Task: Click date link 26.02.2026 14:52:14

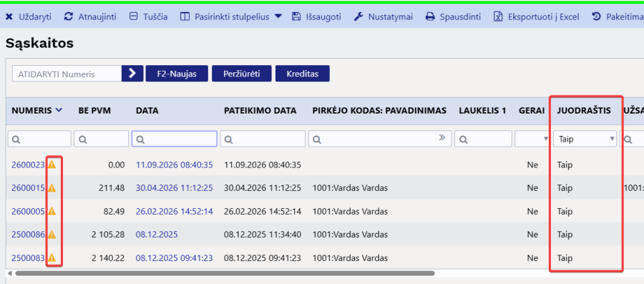Action: point(174,211)
